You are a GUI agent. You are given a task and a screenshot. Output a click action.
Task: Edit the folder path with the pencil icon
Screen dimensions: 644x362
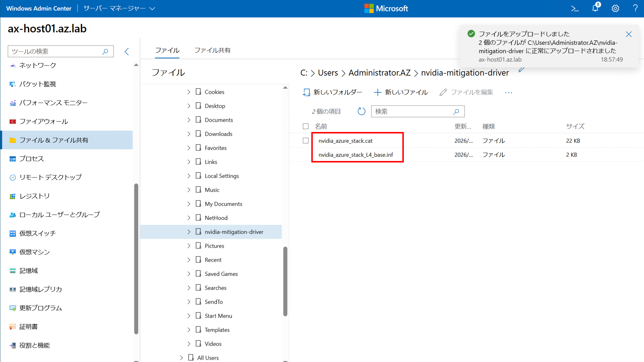pyautogui.click(x=521, y=70)
